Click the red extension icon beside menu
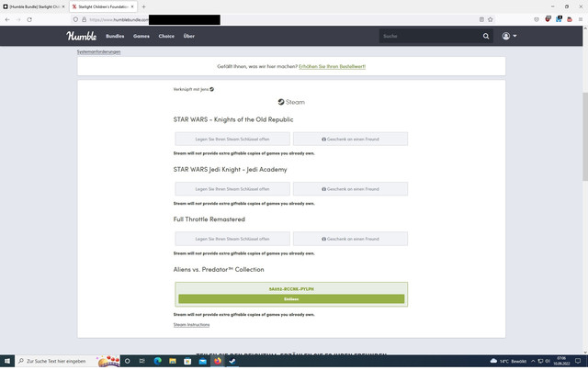Image resolution: width=588 pixels, height=370 pixels. (570, 19)
